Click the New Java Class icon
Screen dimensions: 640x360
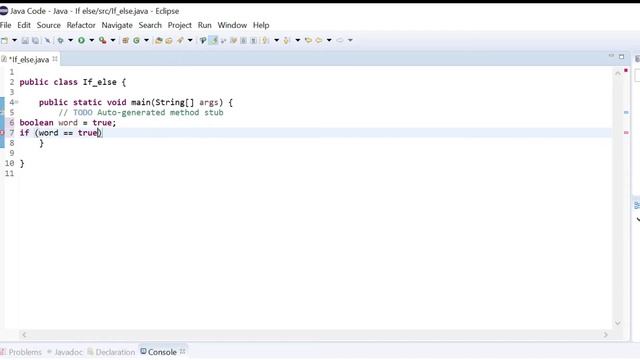pyautogui.click(x=136, y=40)
